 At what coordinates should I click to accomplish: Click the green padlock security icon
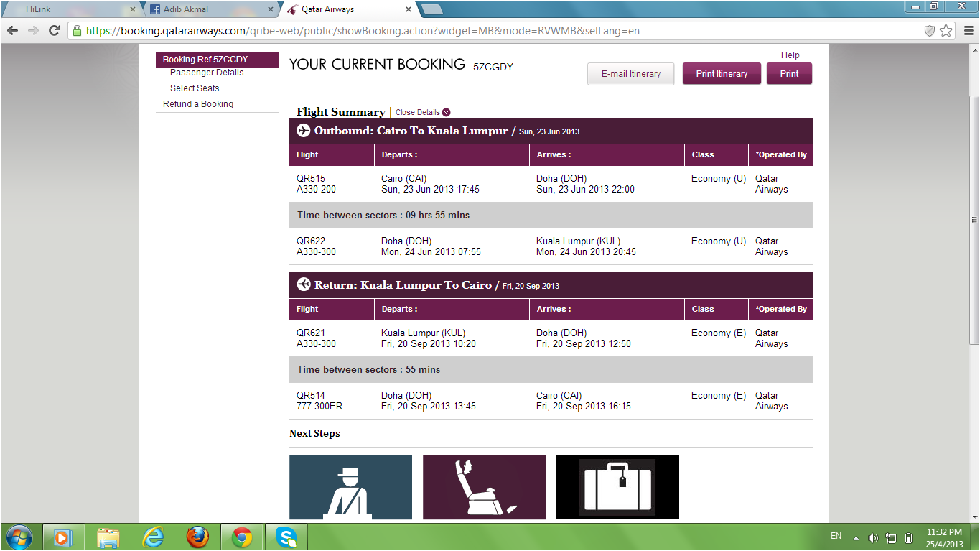click(x=77, y=30)
